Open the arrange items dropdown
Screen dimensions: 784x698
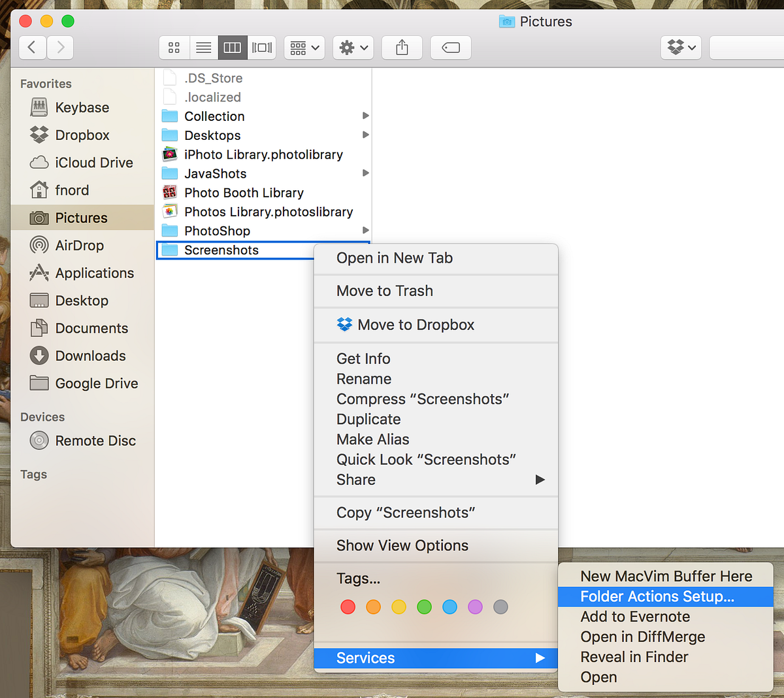(x=304, y=47)
